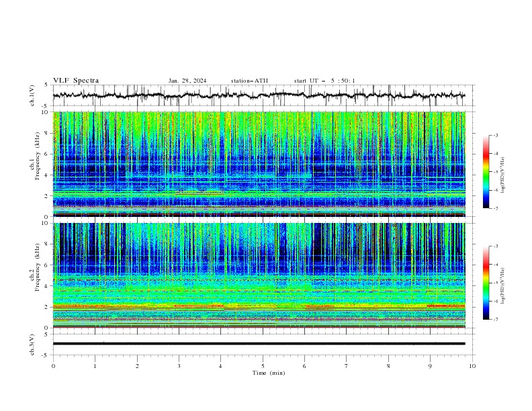Viewport: 532px width, 411px height.
Task: Click the ch.2 Frequency (kHz) axis label
Action: 35,267
